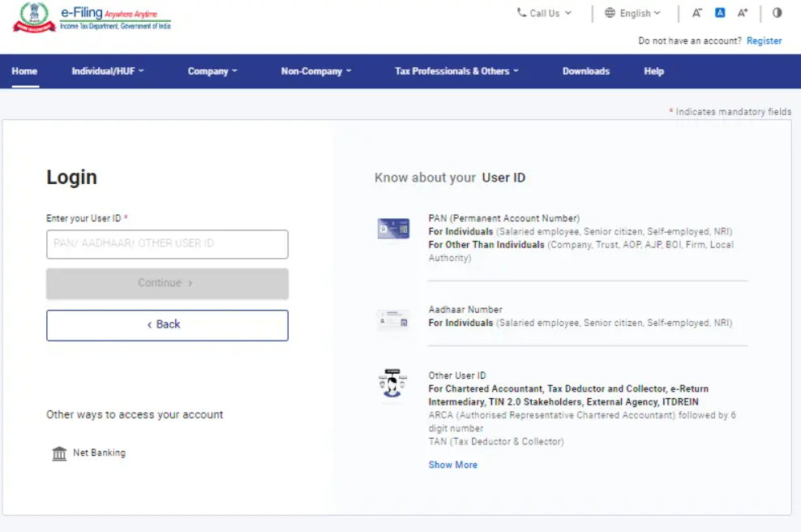This screenshot has width=801, height=532.
Task: Reset to default font size A icon
Action: coord(719,13)
